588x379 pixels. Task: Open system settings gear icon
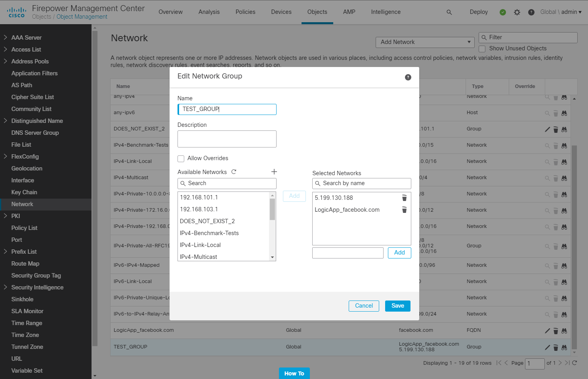pos(517,12)
